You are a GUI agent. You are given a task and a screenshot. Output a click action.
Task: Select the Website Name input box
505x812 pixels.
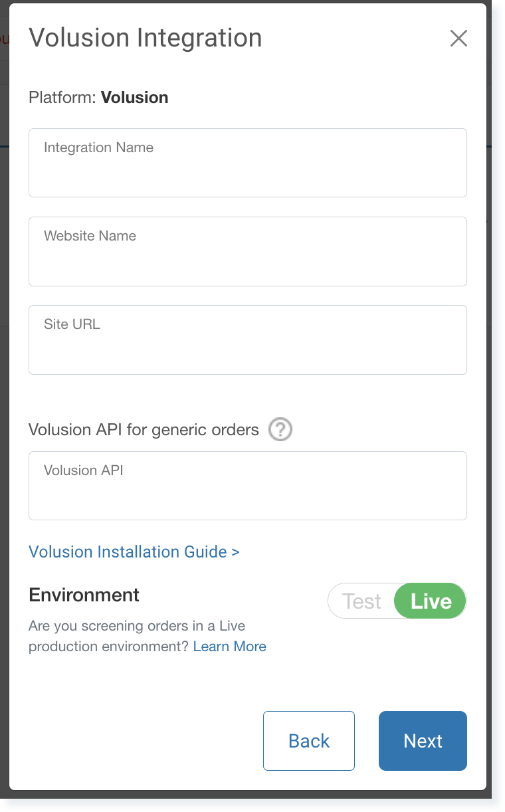pos(247,251)
